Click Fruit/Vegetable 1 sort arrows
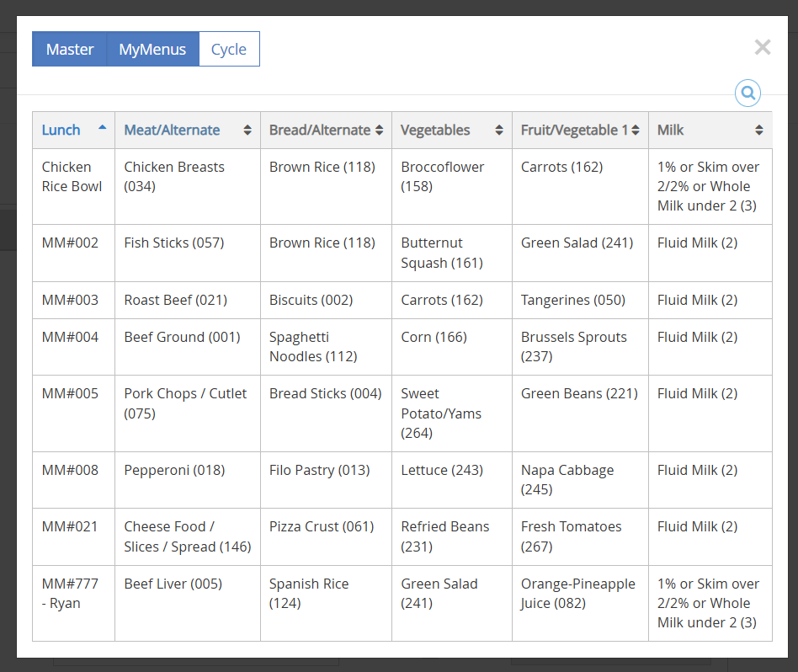 (636, 131)
